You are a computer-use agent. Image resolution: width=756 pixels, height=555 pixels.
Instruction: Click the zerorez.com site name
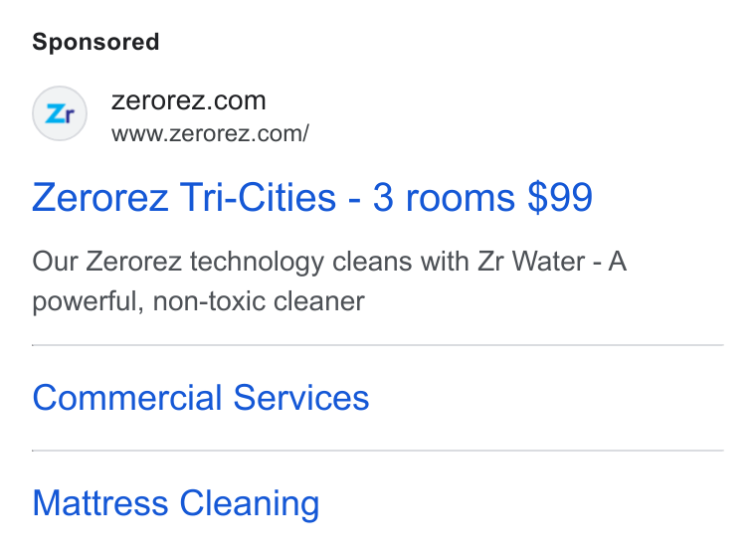tap(189, 100)
